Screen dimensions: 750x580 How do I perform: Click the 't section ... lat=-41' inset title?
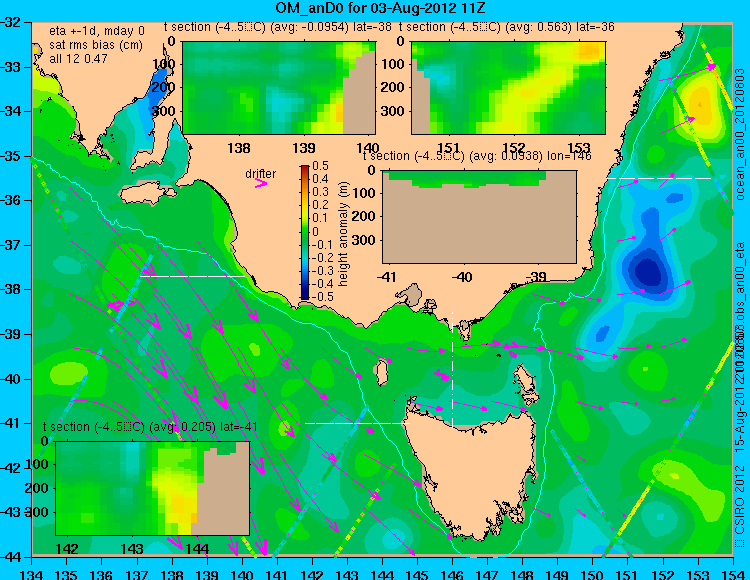[x=150, y=427]
